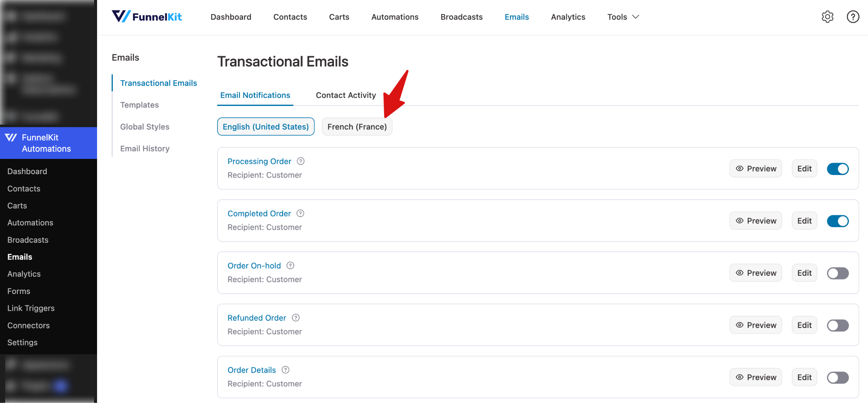Turn off the Completed Order toggle
Screen dimensions: 868x403
point(837,221)
